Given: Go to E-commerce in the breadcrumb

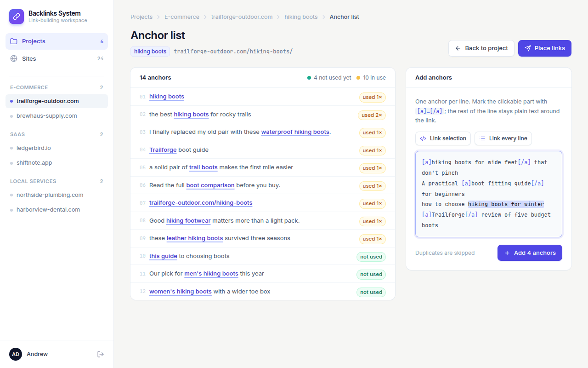Looking at the screenshot, I should coord(182,17).
